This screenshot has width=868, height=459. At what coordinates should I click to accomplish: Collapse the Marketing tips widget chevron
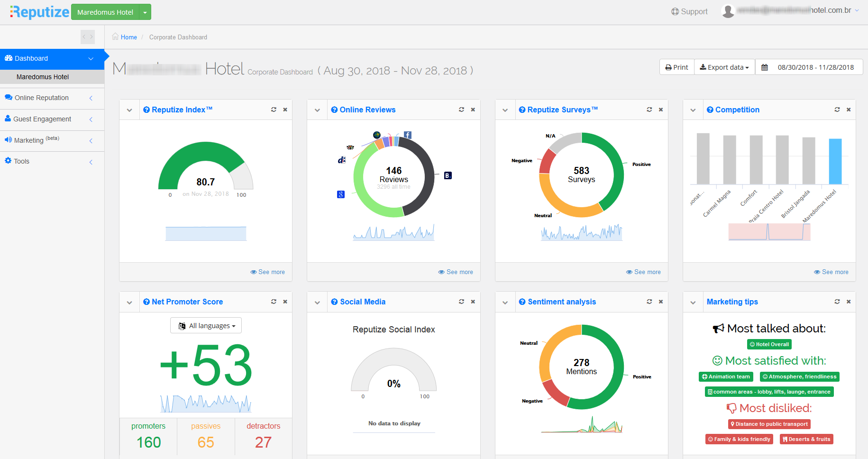(693, 302)
